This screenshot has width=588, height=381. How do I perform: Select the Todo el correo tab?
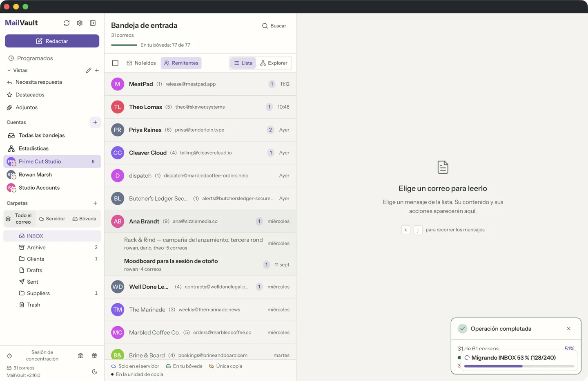(20, 219)
